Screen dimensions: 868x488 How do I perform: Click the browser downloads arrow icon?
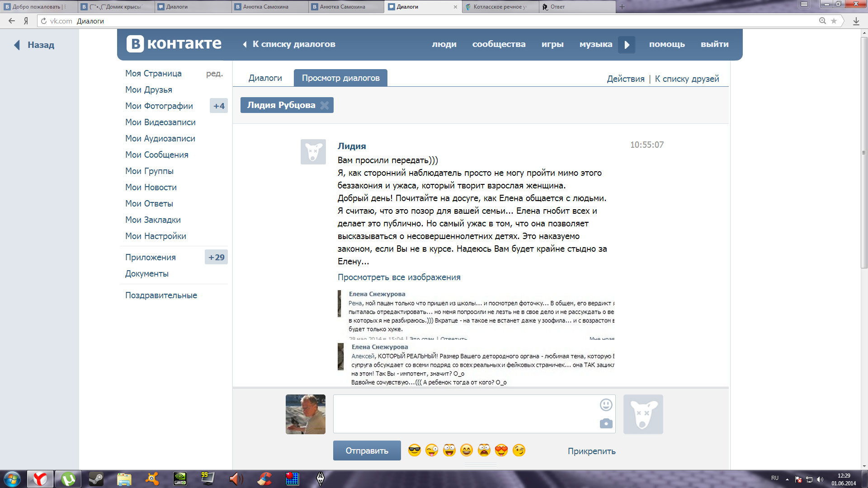[x=856, y=21]
